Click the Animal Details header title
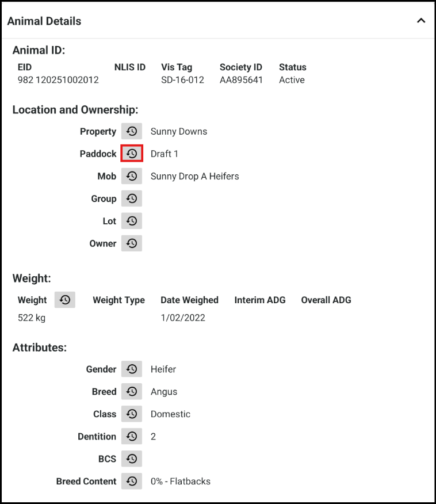 point(44,21)
